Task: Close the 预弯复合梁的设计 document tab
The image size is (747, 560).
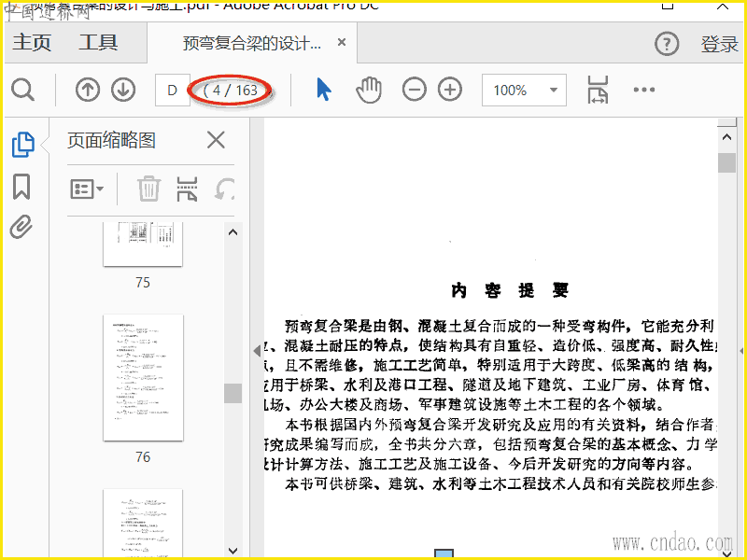Action: (342, 42)
